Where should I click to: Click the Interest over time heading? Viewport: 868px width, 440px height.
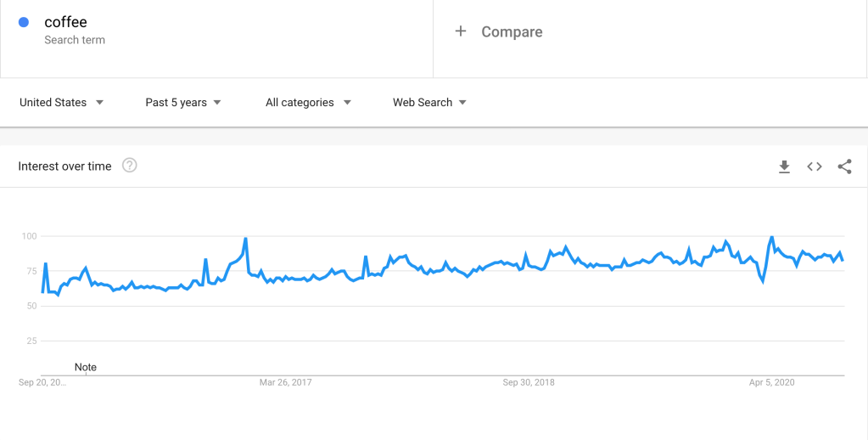(64, 166)
